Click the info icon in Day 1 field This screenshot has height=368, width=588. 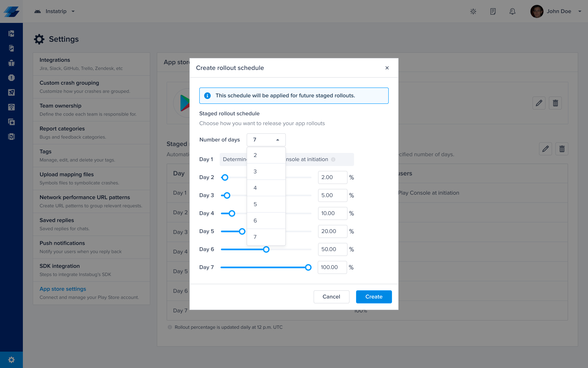(x=333, y=159)
